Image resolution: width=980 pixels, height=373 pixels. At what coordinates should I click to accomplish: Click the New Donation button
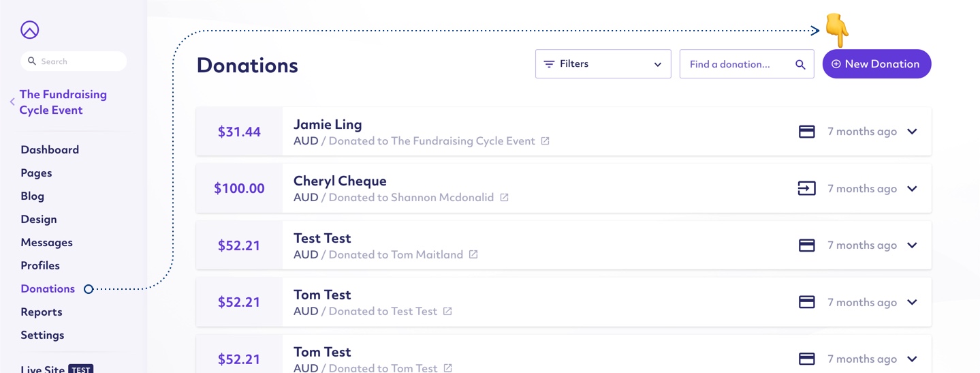pos(876,63)
